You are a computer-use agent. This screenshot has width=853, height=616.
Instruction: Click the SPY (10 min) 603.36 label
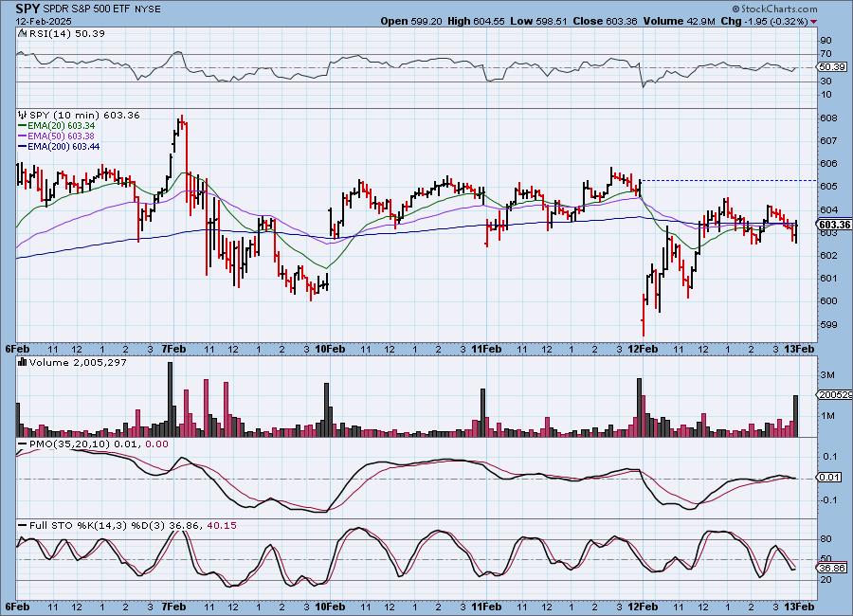pos(84,115)
